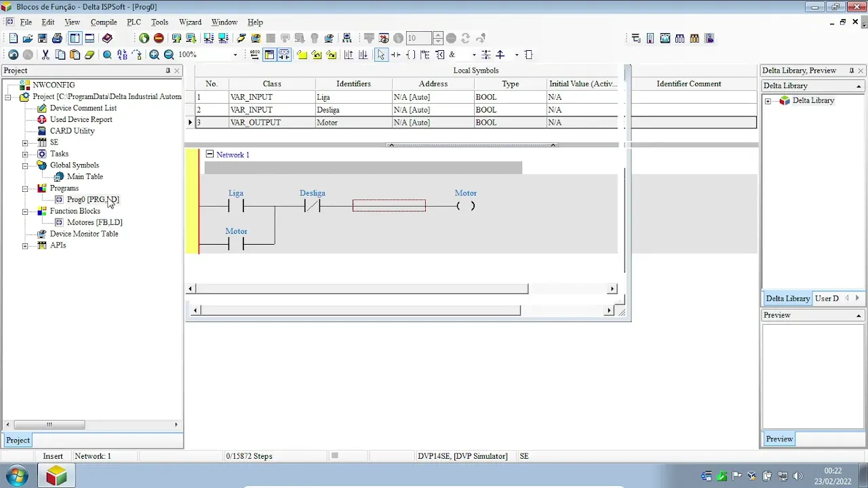Click the Print icon in toolbar
Viewport: 868px width, 488px height.
[57, 39]
